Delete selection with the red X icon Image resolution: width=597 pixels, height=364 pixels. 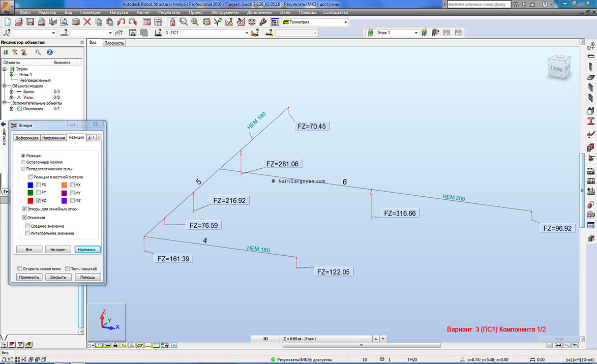pos(87,22)
